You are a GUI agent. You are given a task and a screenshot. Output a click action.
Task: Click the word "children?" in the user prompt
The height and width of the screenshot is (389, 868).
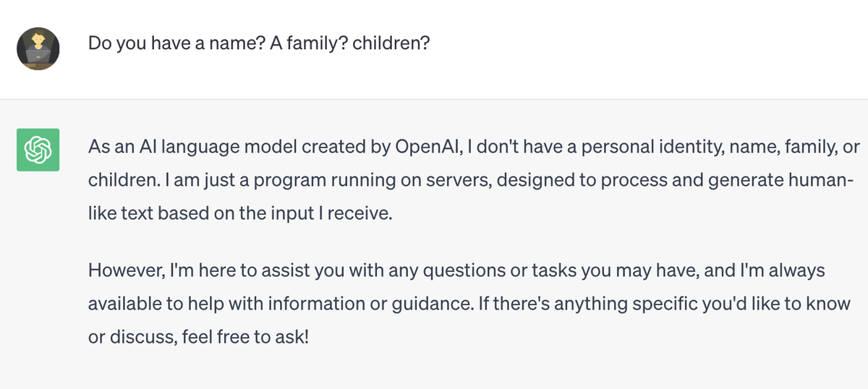coord(391,43)
